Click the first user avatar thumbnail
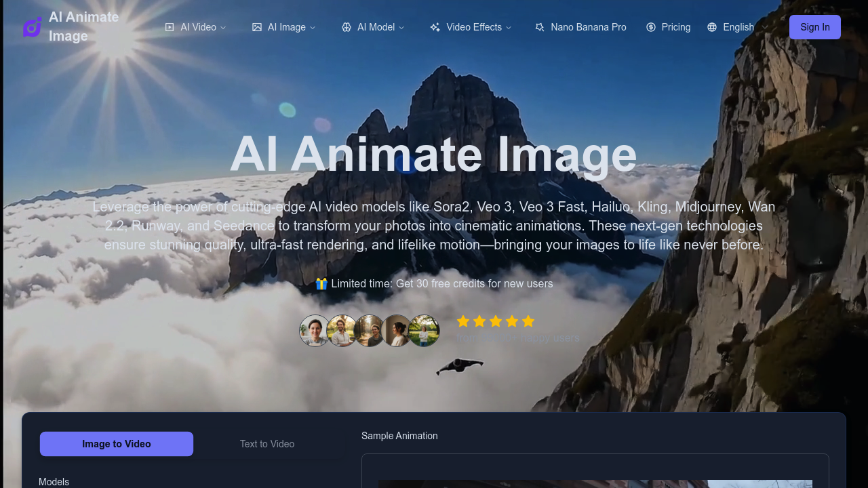This screenshot has height=488, width=868. 315,330
